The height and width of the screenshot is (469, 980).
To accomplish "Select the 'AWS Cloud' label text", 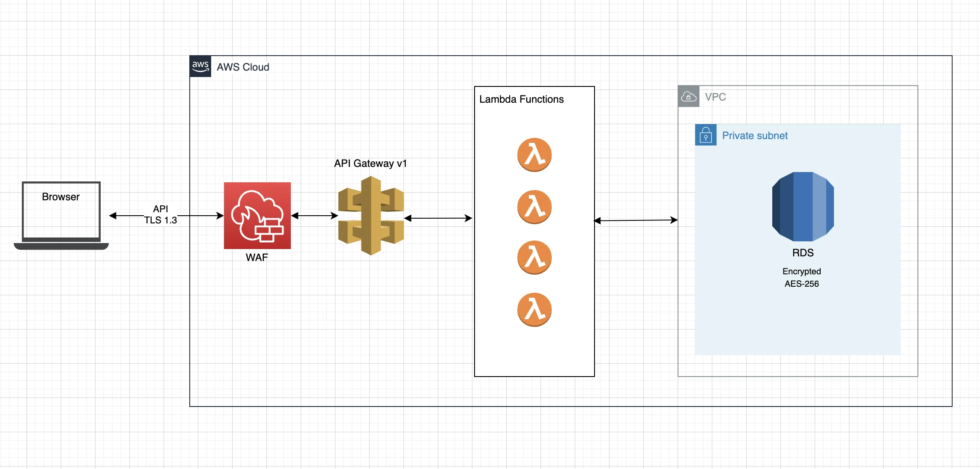I will [x=243, y=67].
